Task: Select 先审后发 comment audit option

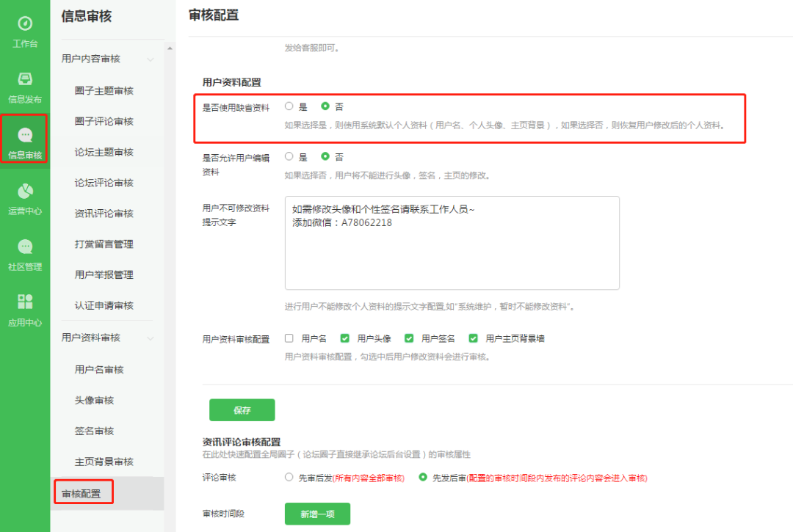Action: [x=289, y=477]
